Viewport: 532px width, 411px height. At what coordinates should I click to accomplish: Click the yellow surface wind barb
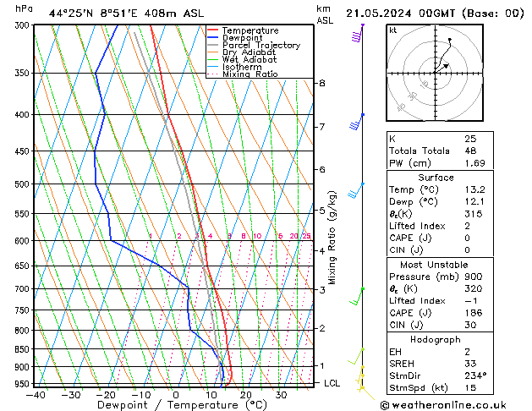coord(368,393)
